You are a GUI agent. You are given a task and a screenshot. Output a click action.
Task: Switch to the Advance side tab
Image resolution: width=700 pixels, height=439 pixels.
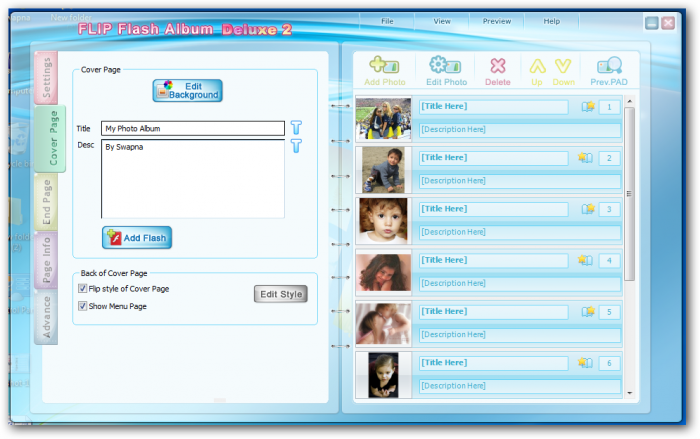(x=46, y=318)
